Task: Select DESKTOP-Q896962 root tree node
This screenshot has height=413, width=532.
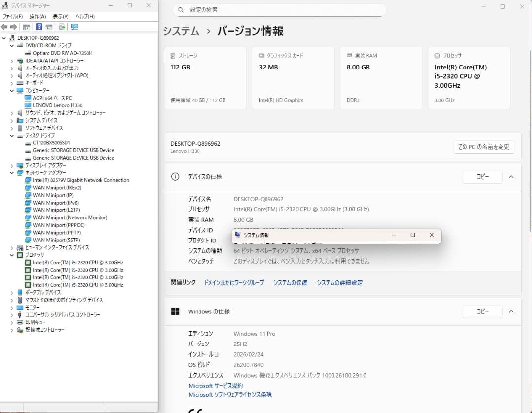Action: [38, 38]
